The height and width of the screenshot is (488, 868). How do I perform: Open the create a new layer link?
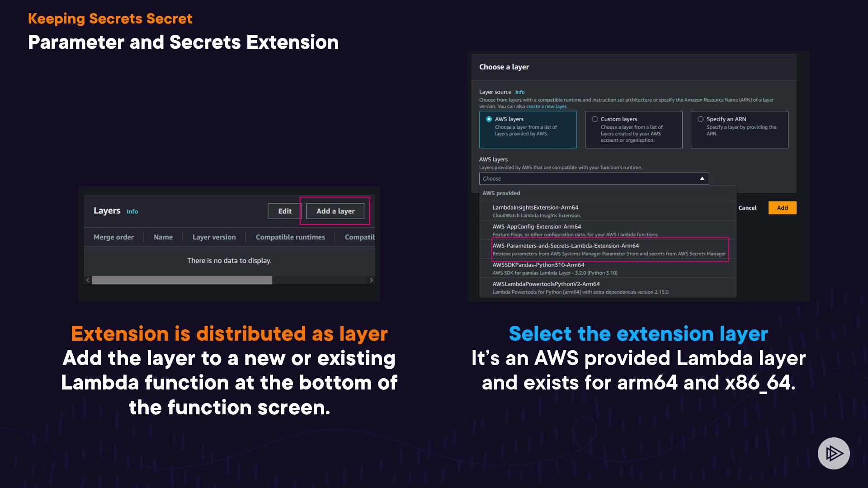(546, 107)
